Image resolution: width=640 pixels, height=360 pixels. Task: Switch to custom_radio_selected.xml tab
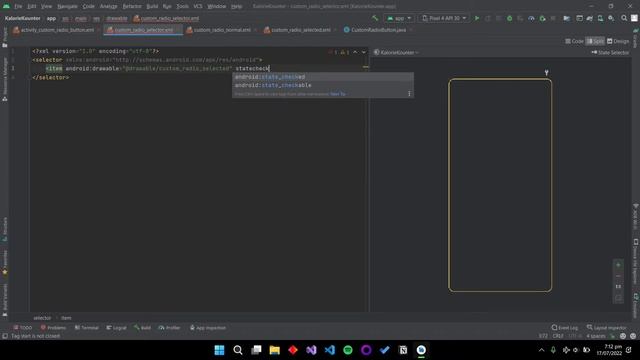pyautogui.click(x=297, y=30)
